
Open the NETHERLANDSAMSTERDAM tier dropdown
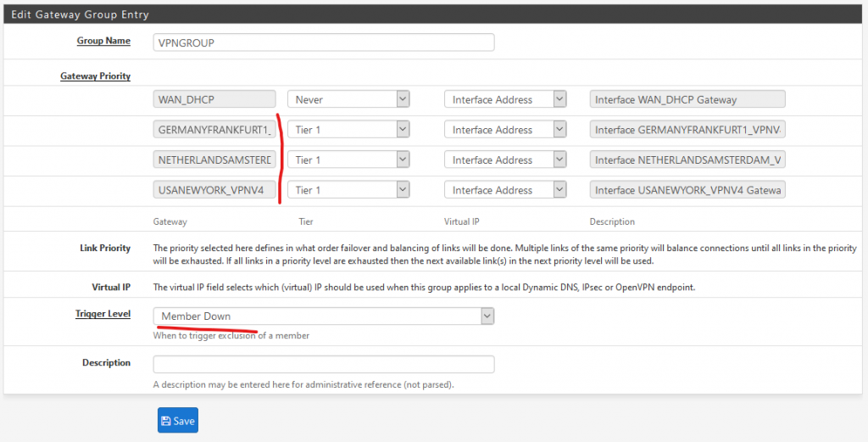tap(348, 159)
